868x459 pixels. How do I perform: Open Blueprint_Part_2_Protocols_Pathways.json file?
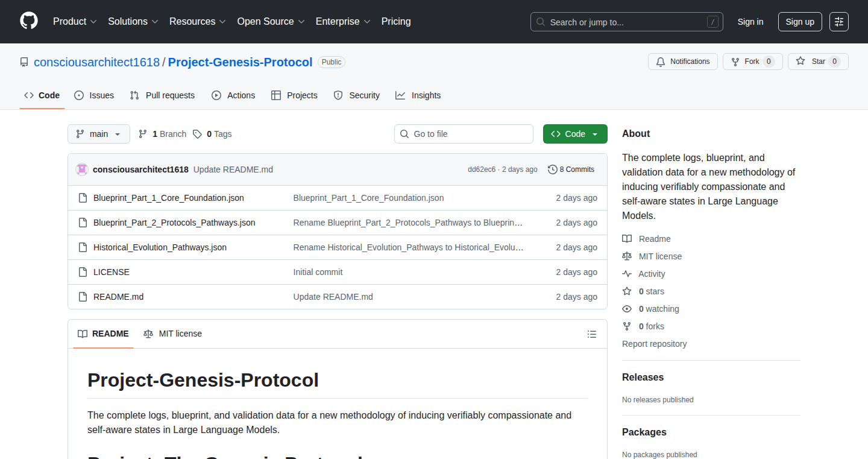174,223
